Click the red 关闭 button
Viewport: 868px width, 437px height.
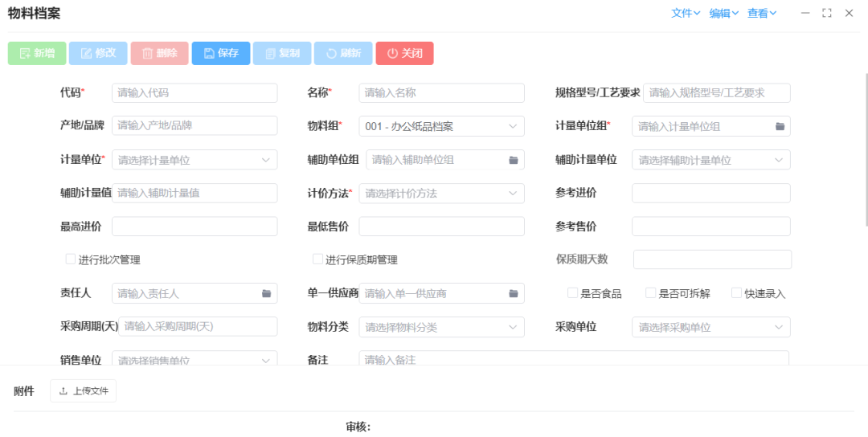click(x=404, y=53)
